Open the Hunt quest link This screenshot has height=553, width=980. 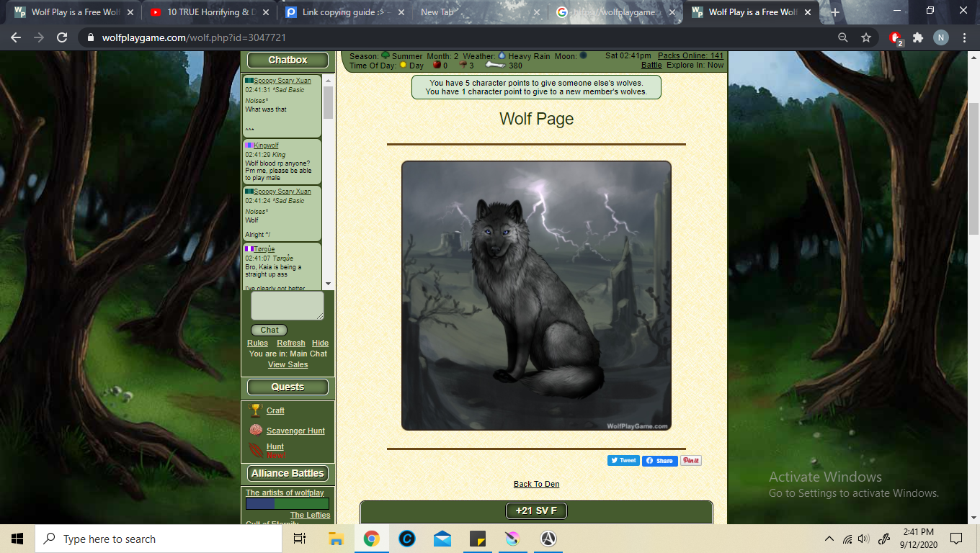(275, 446)
